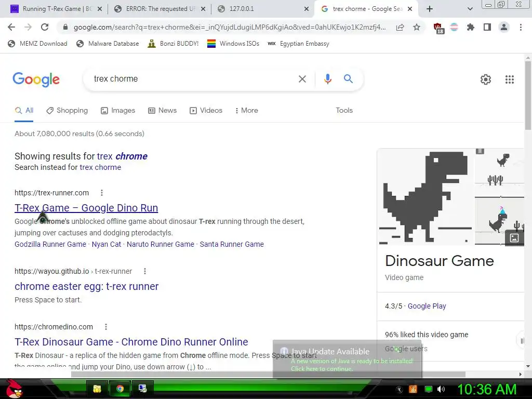Viewport: 532px width, 399px height.
Task: Toggle the Chrome side panel
Action: click(487, 27)
